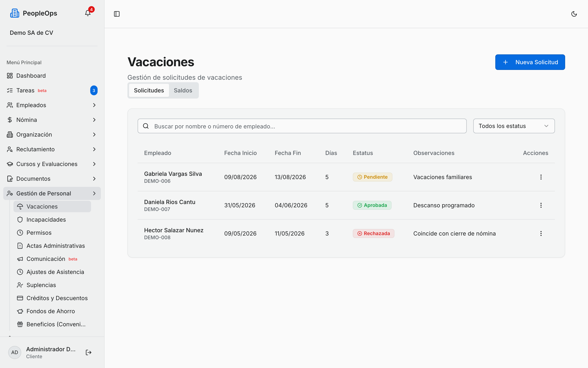Screen dimensions: 588x368
Task: Open Dashboard from the menu
Action: point(52,76)
